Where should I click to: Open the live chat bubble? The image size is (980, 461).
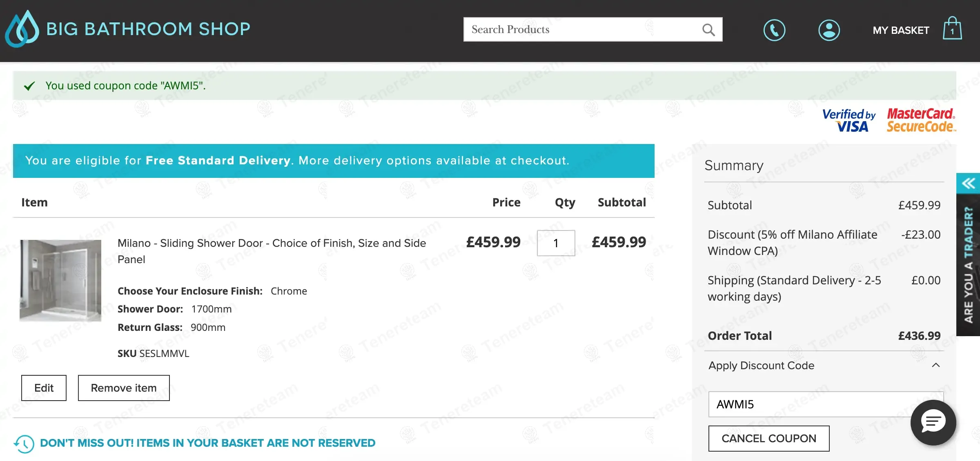pos(933,422)
